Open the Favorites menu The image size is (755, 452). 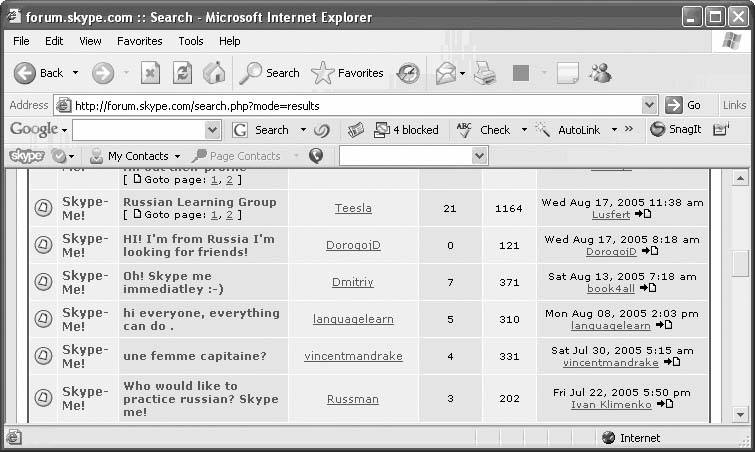pyautogui.click(x=139, y=41)
